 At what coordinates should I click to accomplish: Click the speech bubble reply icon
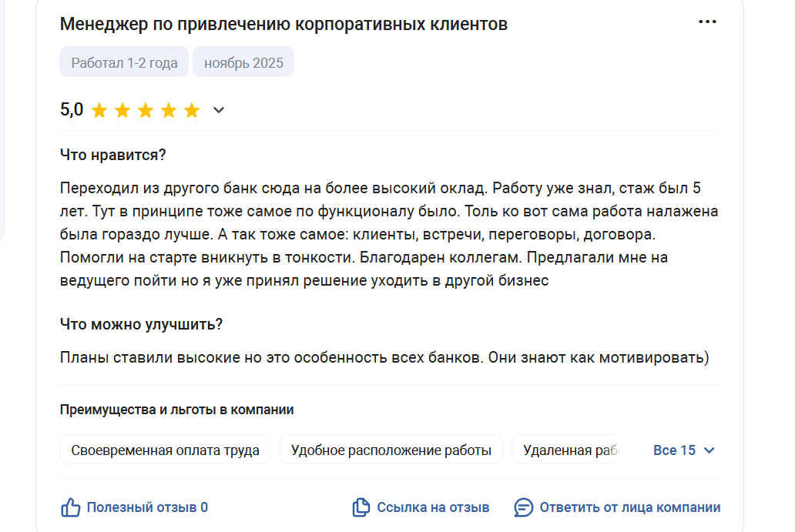click(x=524, y=507)
